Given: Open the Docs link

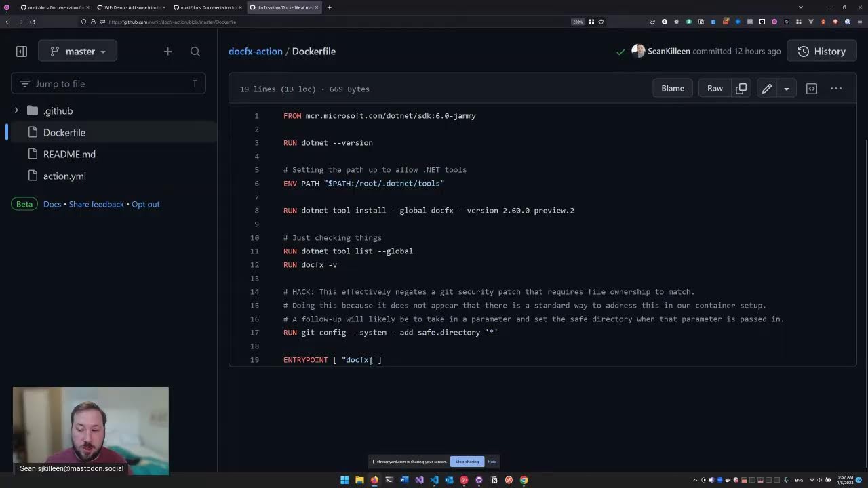Looking at the screenshot, I should click(x=52, y=204).
